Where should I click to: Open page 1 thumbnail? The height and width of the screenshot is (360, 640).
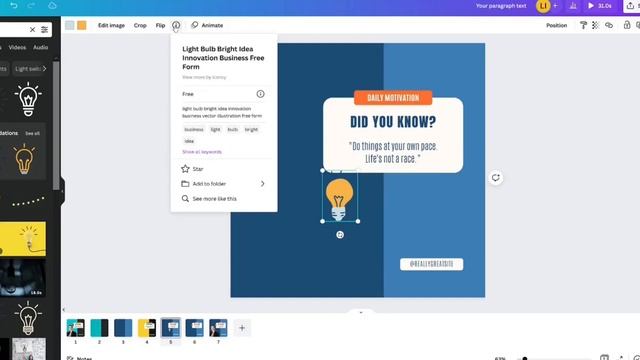[x=76, y=328]
